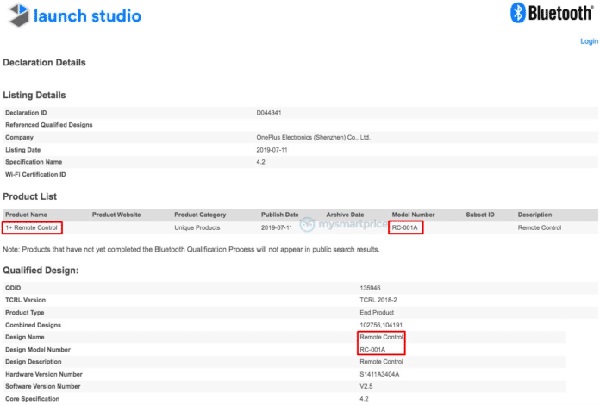Click the Qualified Design heading
The width and height of the screenshot is (600, 405).
click(41, 270)
